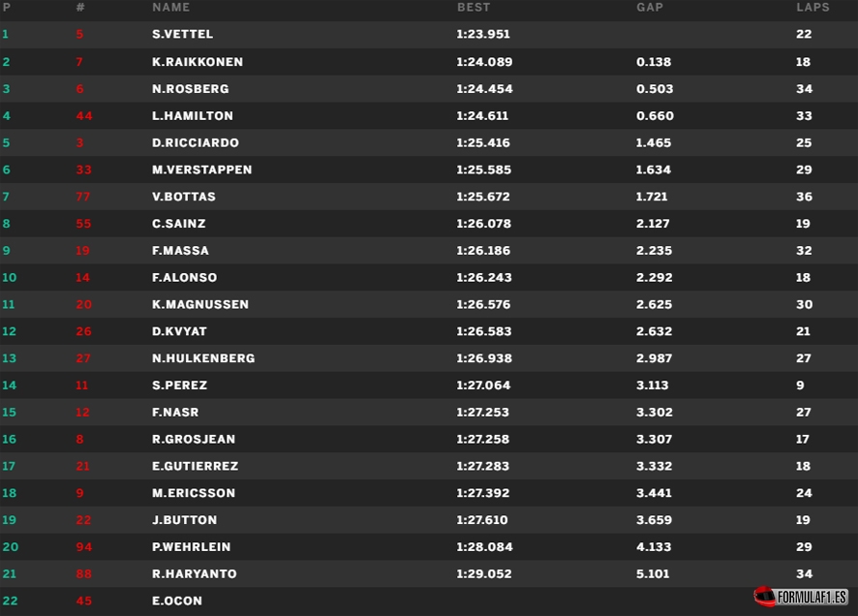The image size is (858, 616).
Task: Click car number 33 for Verstappen
Action: [x=83, y=169]
